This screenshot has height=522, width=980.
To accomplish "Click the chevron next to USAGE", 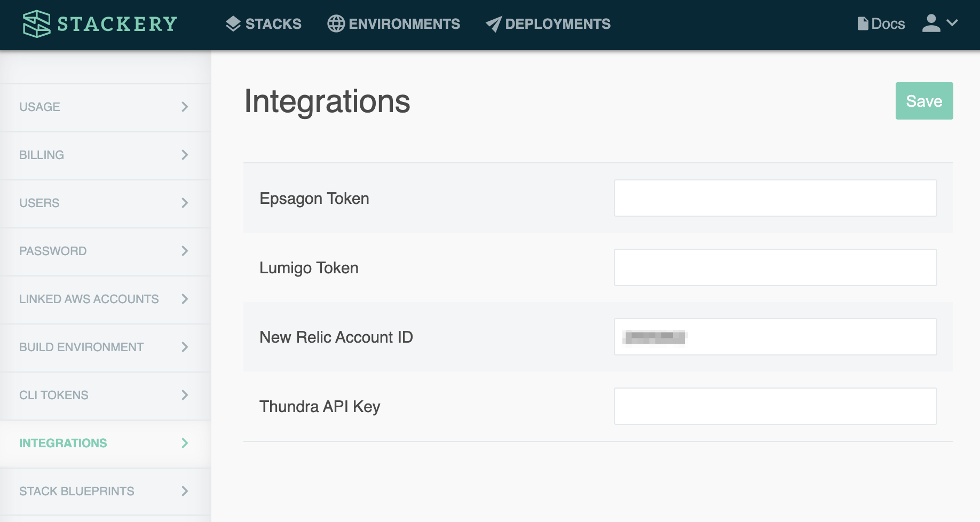I will (x=185, y=107).
